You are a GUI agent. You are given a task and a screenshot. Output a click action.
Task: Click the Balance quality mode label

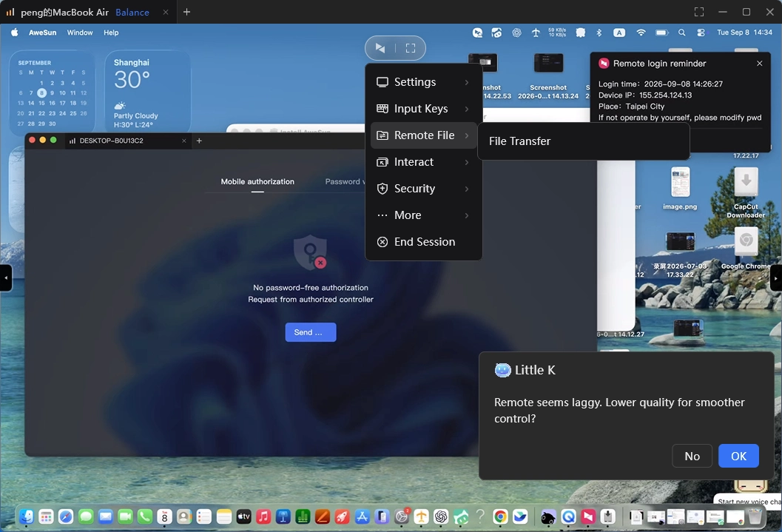(132, 12)
